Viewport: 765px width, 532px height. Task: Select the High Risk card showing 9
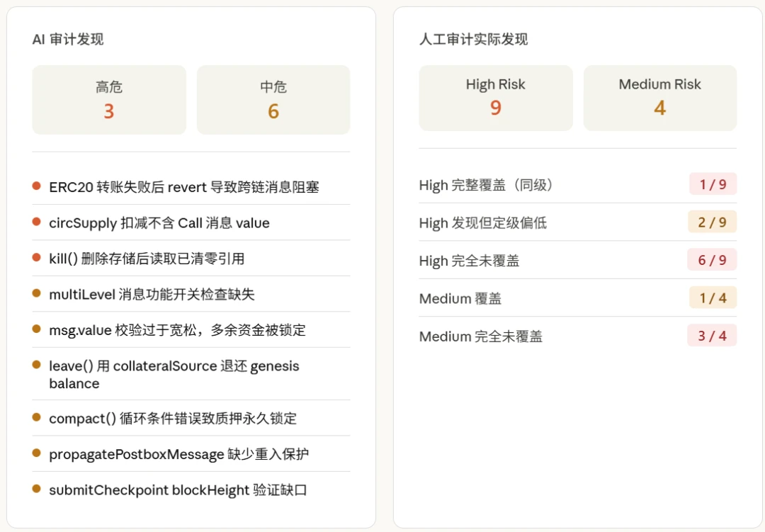[x=496, y=98]
